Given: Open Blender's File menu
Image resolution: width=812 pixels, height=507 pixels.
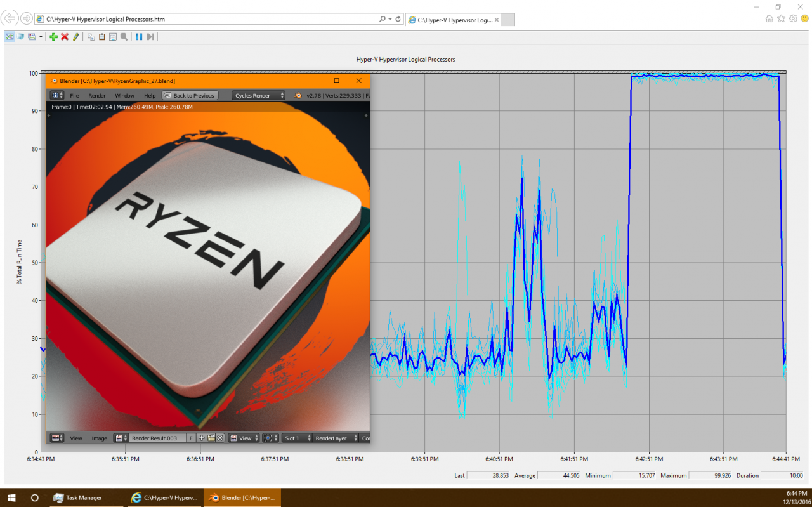Looking at the screenshot, I should pos(75,96).
